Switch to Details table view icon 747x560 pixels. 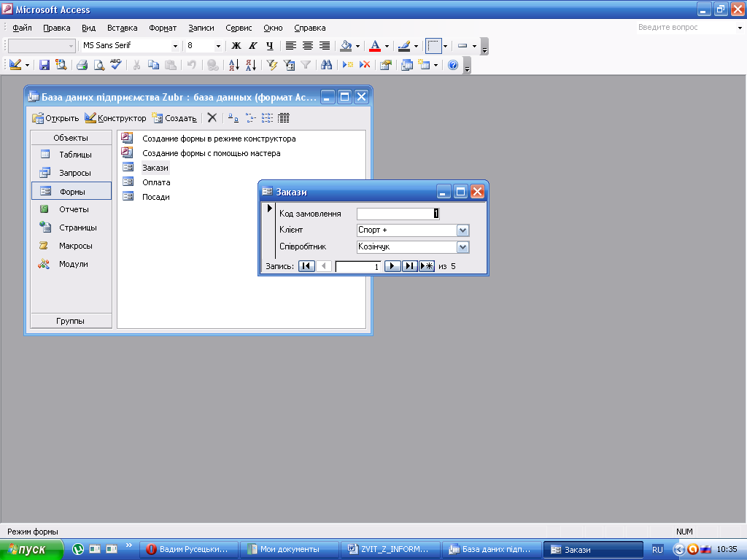[x=284, y=117]
